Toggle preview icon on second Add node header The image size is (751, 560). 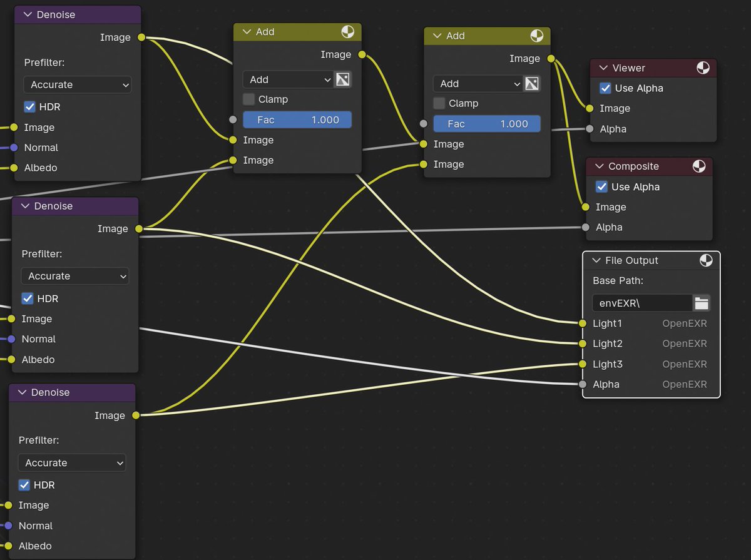(x=537, y=36)
